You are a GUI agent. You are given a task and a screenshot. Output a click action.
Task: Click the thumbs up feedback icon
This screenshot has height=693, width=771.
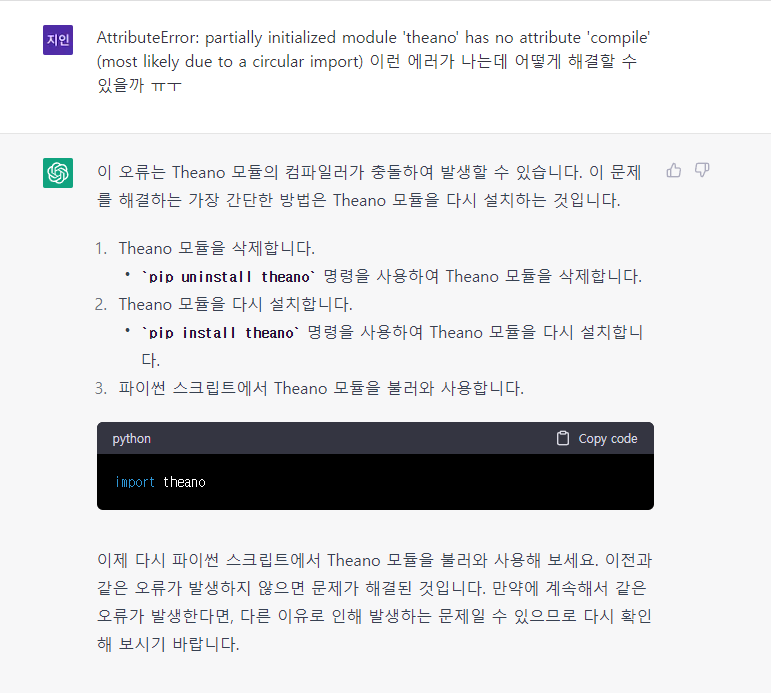[x=674, y=170]
